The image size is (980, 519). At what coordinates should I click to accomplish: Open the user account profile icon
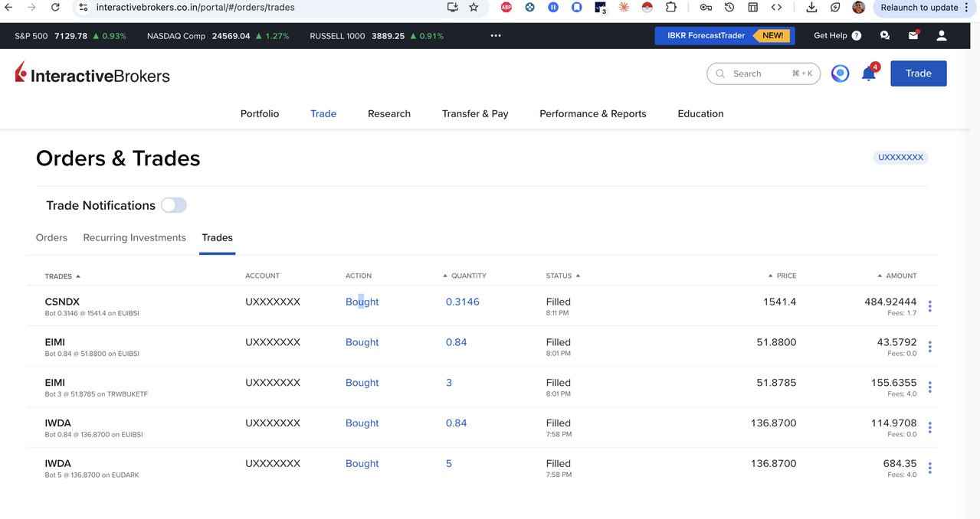point(942,35)
